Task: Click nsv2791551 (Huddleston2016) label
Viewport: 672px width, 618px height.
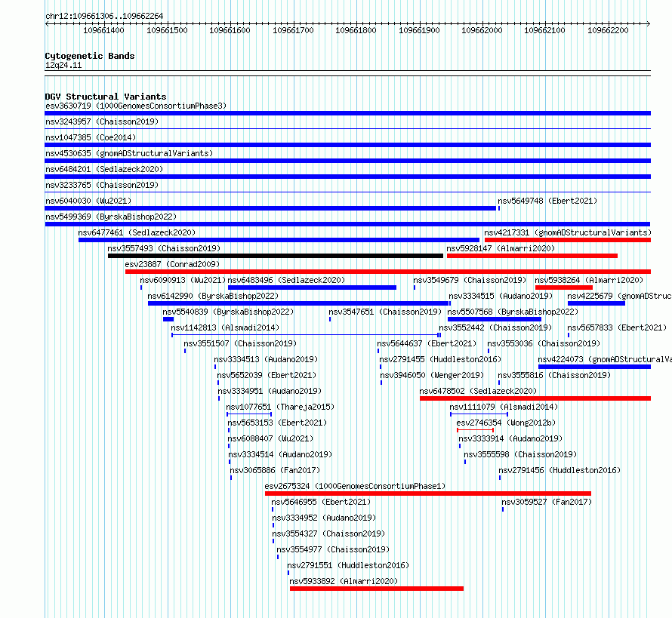Action: pyautogui.click(x=348, y=565)
